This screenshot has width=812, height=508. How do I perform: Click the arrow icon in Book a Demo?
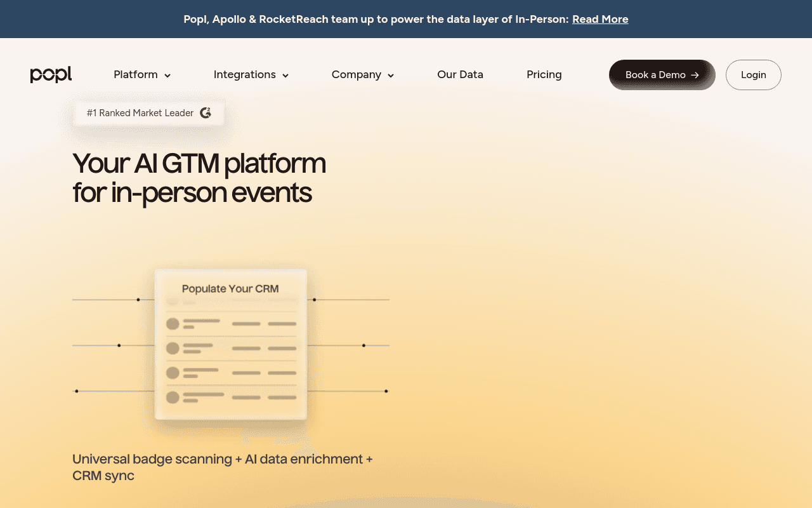pyautogui.click(x=695, y=75)
